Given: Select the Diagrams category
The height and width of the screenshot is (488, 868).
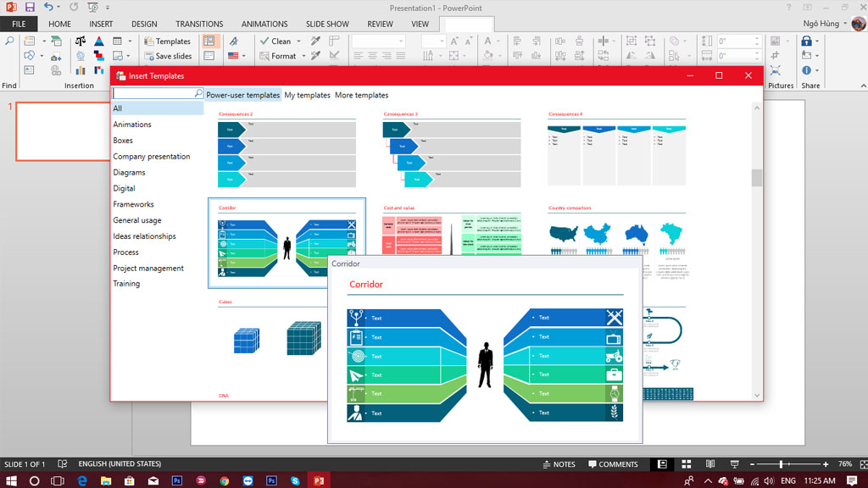Looking at the screenshot, I should (x=129, y=172).
